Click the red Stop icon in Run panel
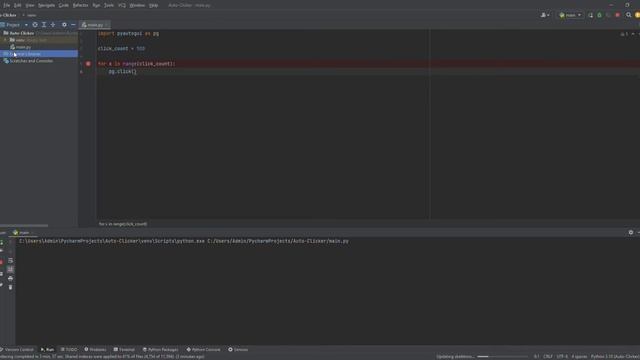The height and width of the screenshot is (360, 640). [2, 262]
